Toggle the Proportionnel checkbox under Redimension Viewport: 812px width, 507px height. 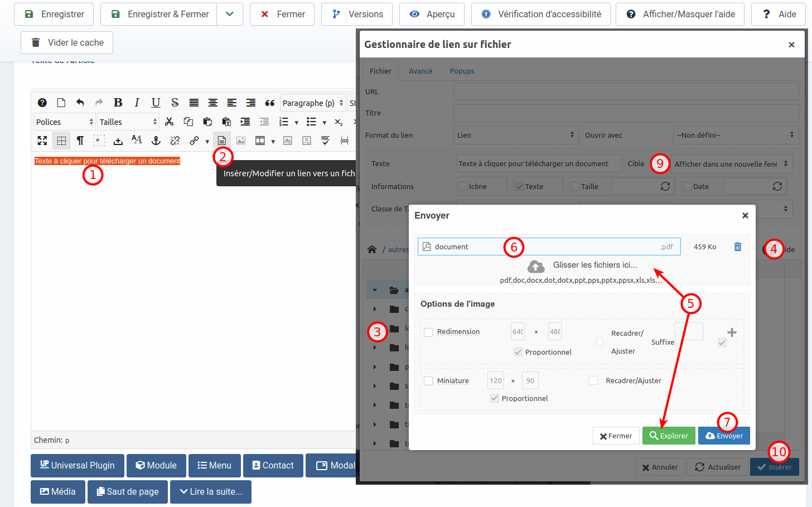[518, 352]
